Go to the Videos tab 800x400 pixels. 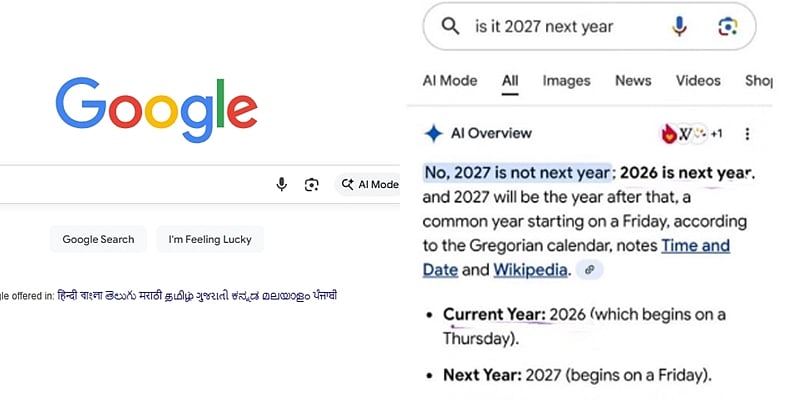pyautogui.click(x=698, y=81)
